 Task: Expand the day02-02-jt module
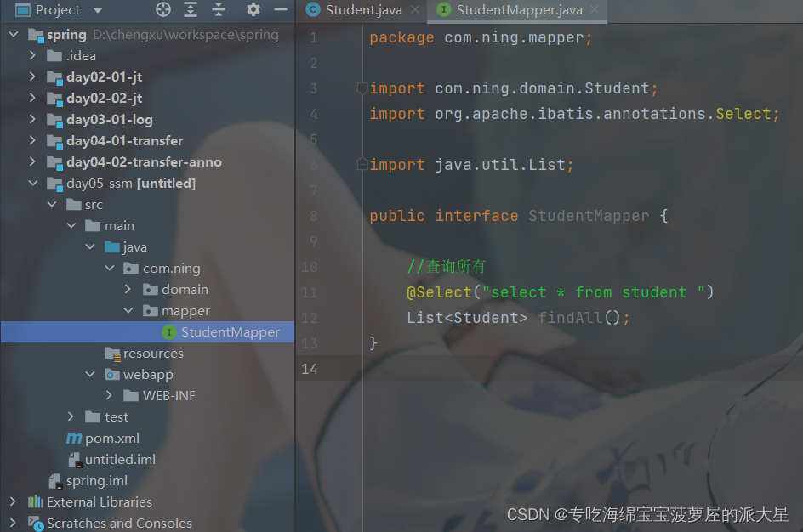pos(32,98)
